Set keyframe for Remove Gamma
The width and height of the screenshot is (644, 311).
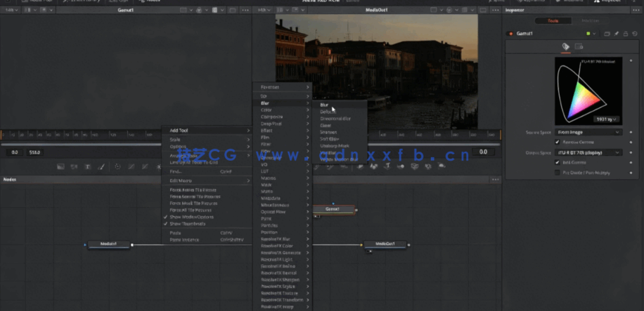[x=631, y=142]
